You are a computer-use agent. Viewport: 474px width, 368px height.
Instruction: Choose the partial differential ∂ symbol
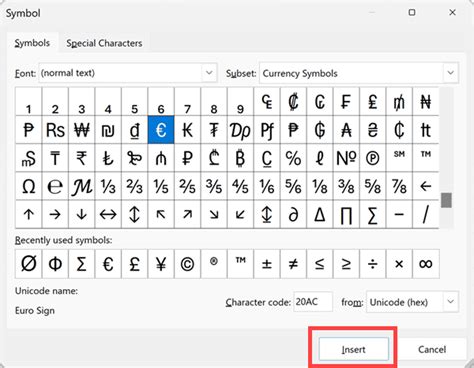293,214
